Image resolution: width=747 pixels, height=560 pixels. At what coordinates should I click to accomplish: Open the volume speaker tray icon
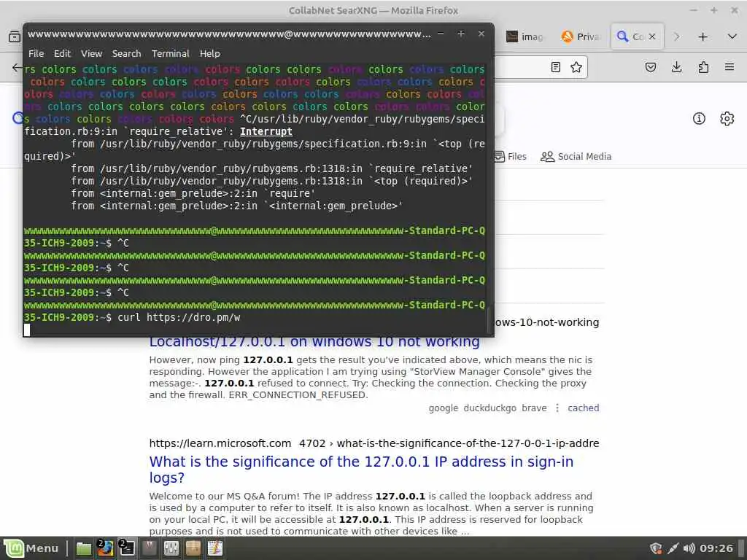(689, 548)
